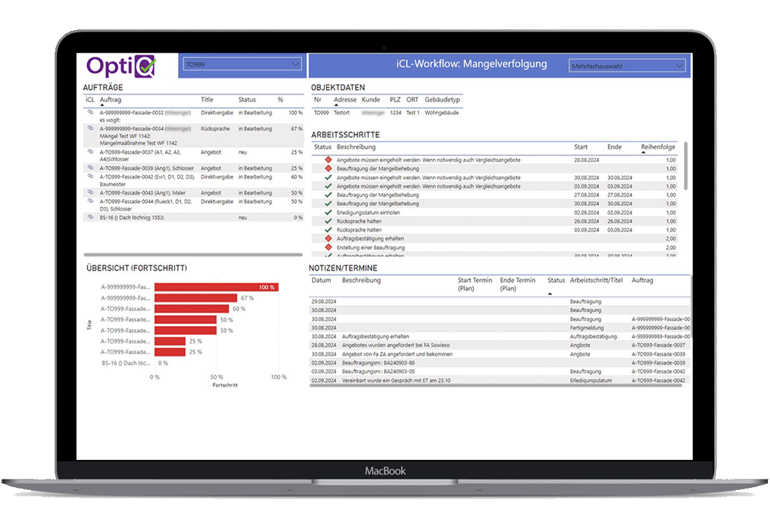Screen dimensions: 770x532
Task: Open the TO999 object dropdown
Action: (241, 65)
